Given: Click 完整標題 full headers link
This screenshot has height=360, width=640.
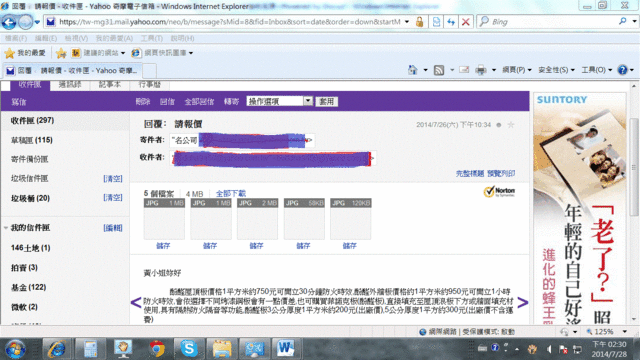Looking at the screenshot, I should coord(470,173).
